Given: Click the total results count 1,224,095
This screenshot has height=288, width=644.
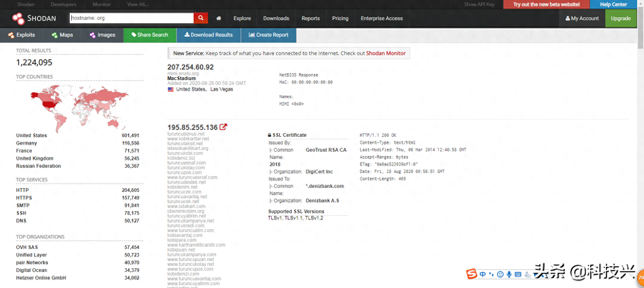Looking at the screenshot, I should tap(34, 62).
